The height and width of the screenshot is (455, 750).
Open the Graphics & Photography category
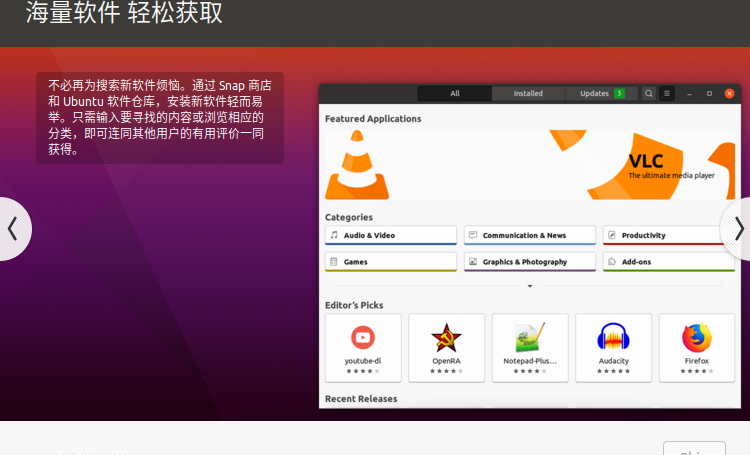click(x=529, y=262)
